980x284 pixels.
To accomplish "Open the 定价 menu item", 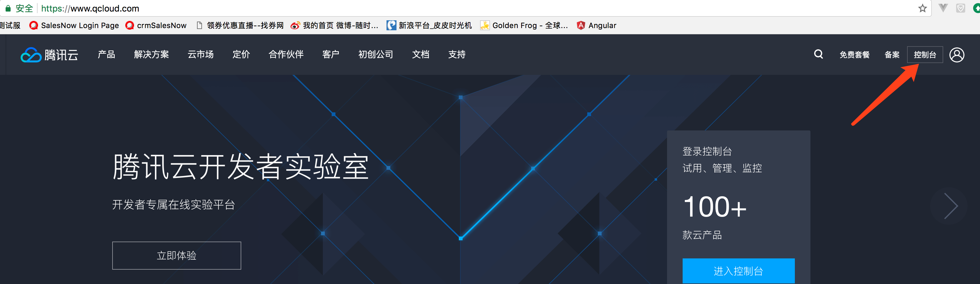I will tap(241, 54).
